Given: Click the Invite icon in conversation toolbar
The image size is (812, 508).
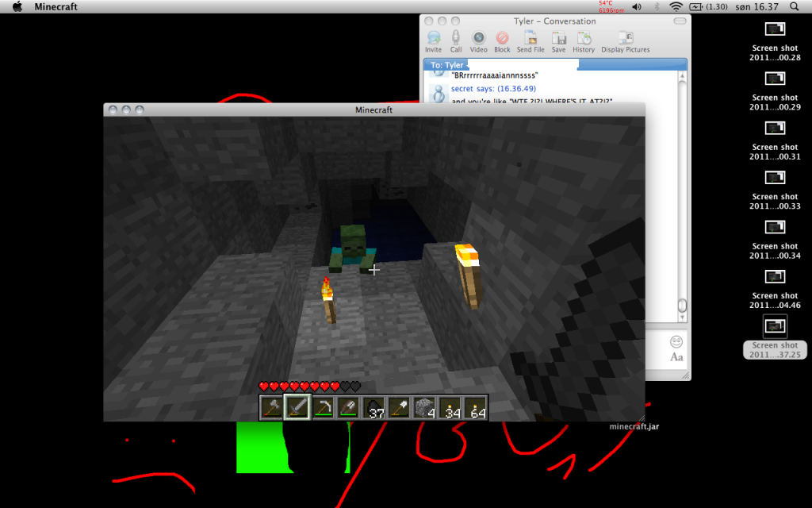Looking at the screenshot, I should click(433, 38).
